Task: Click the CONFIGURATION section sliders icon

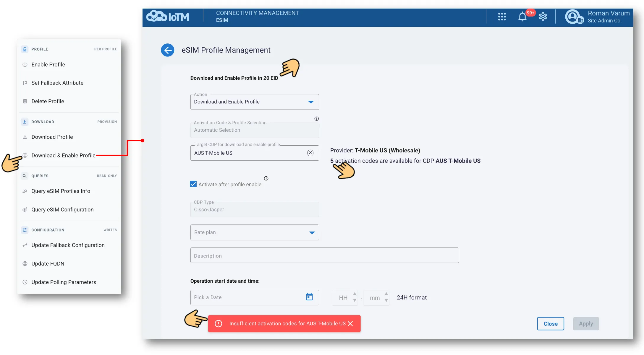Action: [x=25, y=230]
